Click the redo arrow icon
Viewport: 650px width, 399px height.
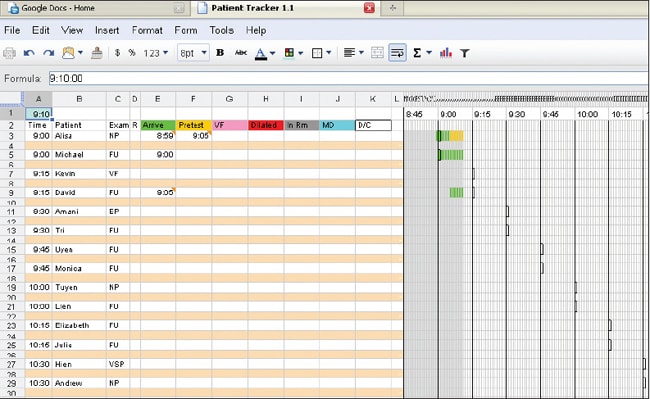point(49,53)
